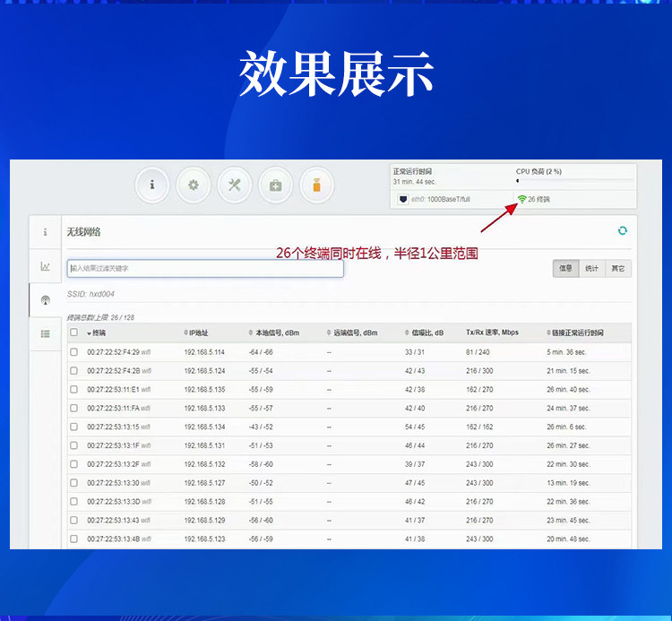Click the green briefcase first-aid icon
The width and height of the screenshot is (672, 621).
pos(276,185)
